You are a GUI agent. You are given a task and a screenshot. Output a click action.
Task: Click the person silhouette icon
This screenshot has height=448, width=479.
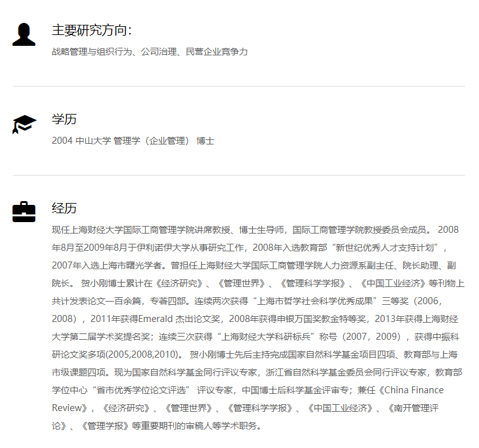[24, 34]
